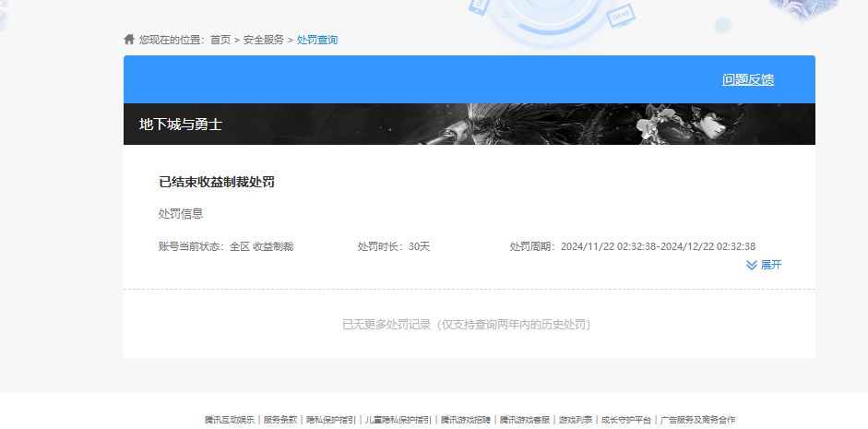868x429 pixels.
Task: Open 儿童隐私保护指引 footer link
Action: [398, 420]
